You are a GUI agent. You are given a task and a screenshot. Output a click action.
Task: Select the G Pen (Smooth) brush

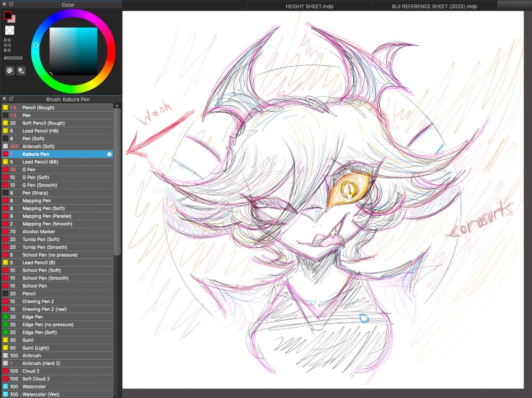57,185
